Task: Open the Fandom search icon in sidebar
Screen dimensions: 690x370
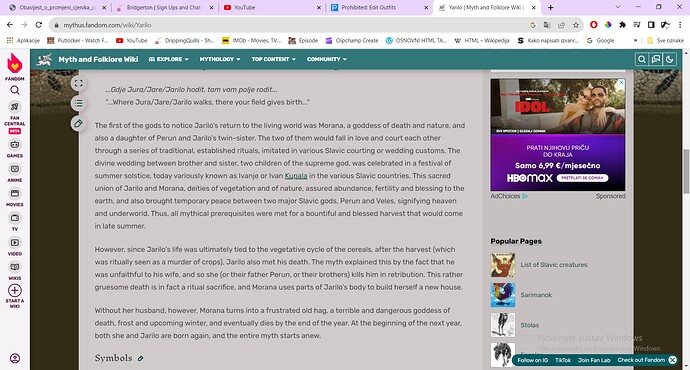Action: (x=15, y=90)
